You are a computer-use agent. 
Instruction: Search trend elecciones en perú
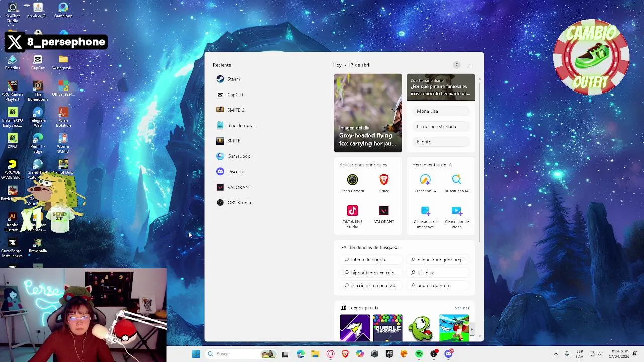(371, 285)
